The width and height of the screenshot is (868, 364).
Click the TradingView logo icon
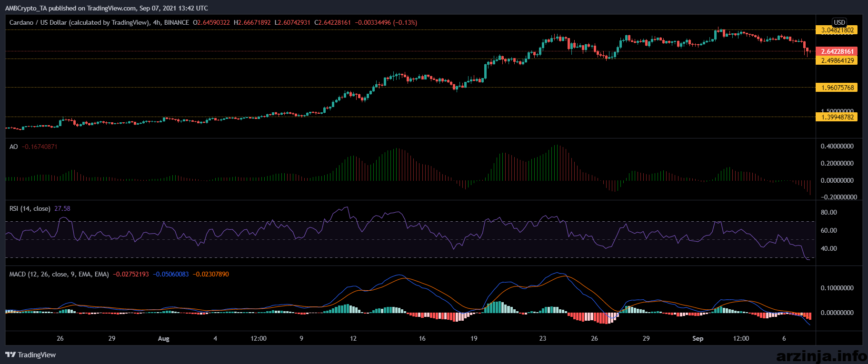pyautogui.click(x=10, y=355)
